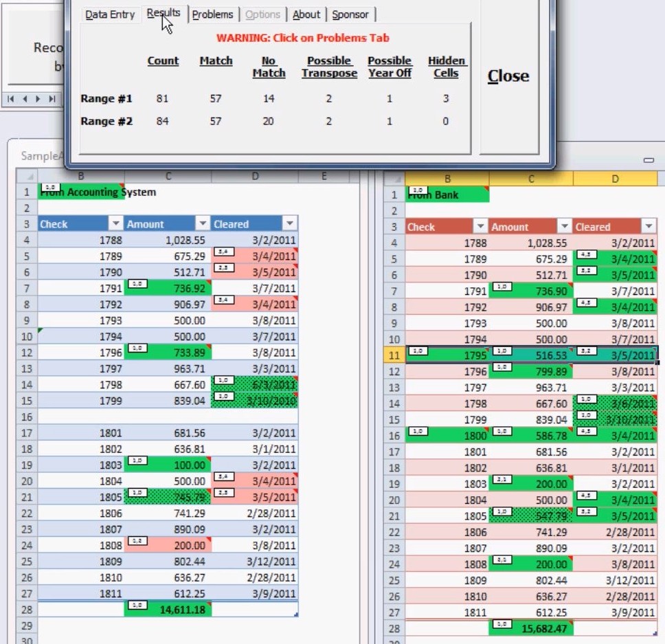Click comment marker beside bank 15,682.47

point(501,623)
